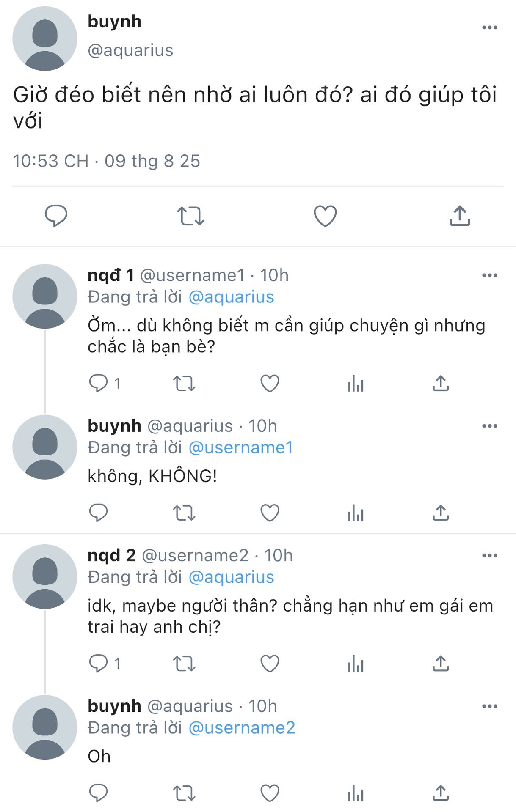Retweet the main buynh tweet
Screen dimensions: 516x812
(190, 216)
